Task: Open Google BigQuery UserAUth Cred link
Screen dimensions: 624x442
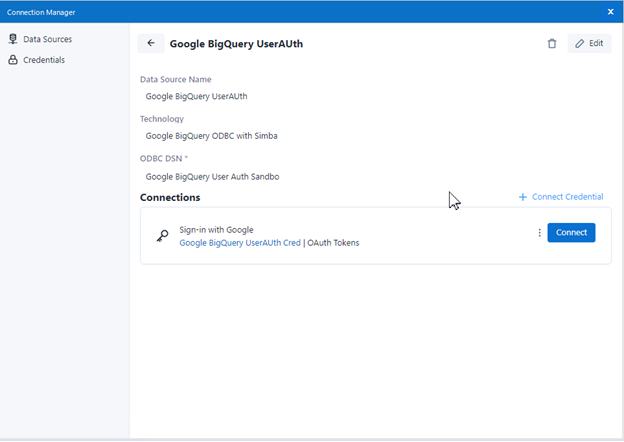Action: tap(240, 243)
